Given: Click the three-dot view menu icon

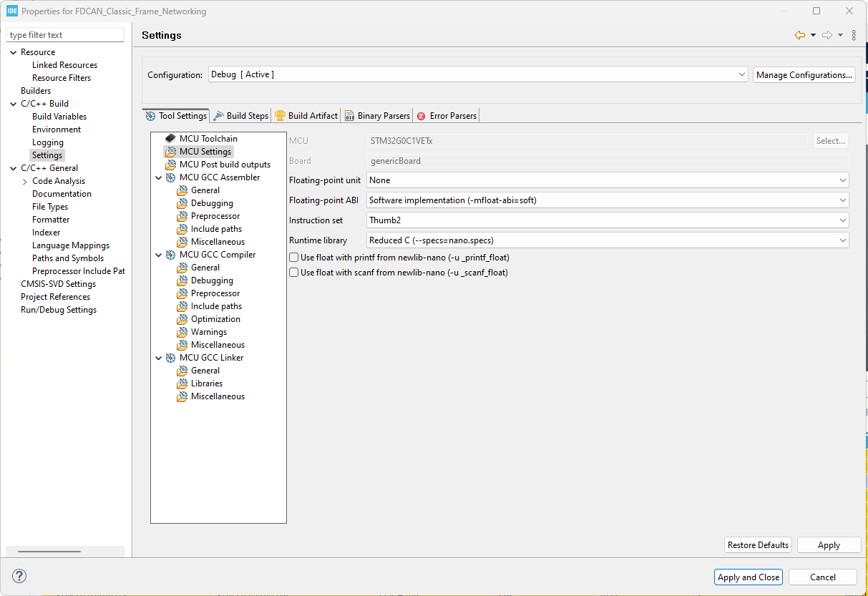Looking at the screenshot, I should 854,35.
